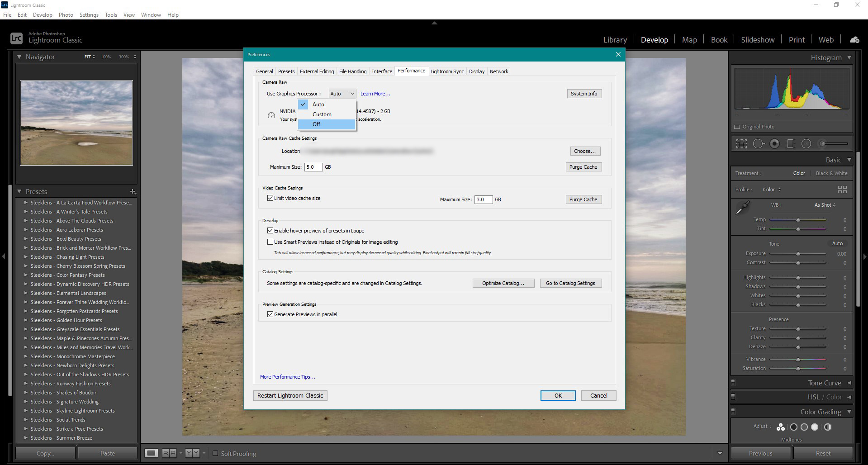Toggle Color Grading panel switch
This screenshot has width=868, height=465.
pos(733,411)
